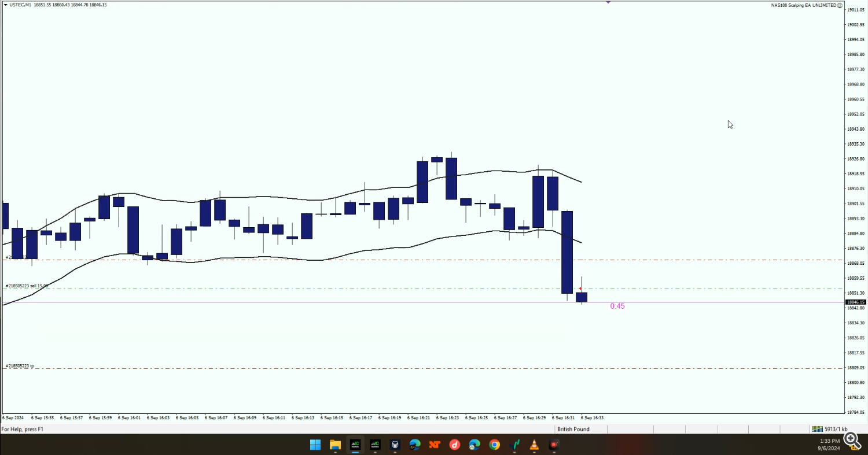Open the Edge browser next to NinjaTrader icon

415,445
